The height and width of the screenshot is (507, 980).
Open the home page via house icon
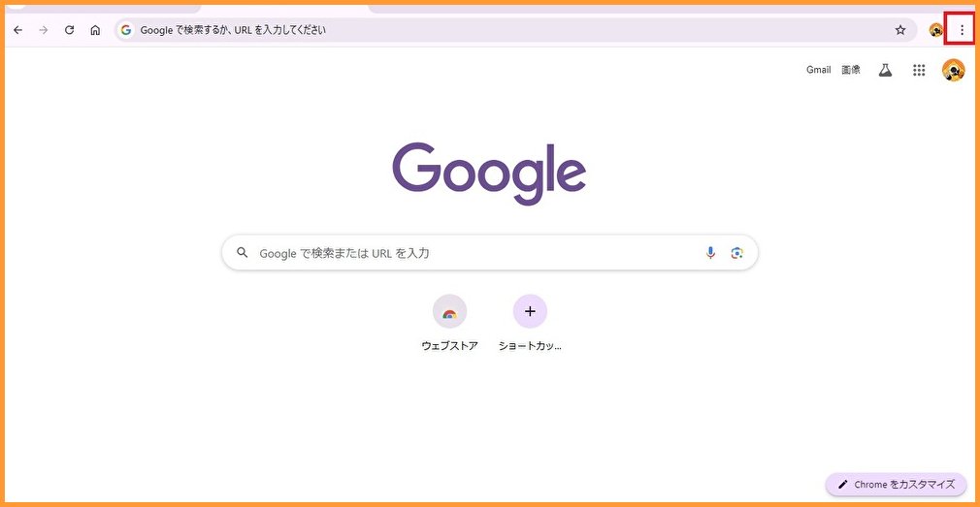tap(95, 30)
